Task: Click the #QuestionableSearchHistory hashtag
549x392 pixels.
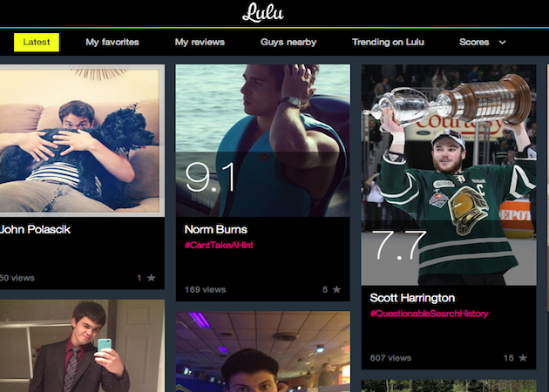Action: coord(429,314)
